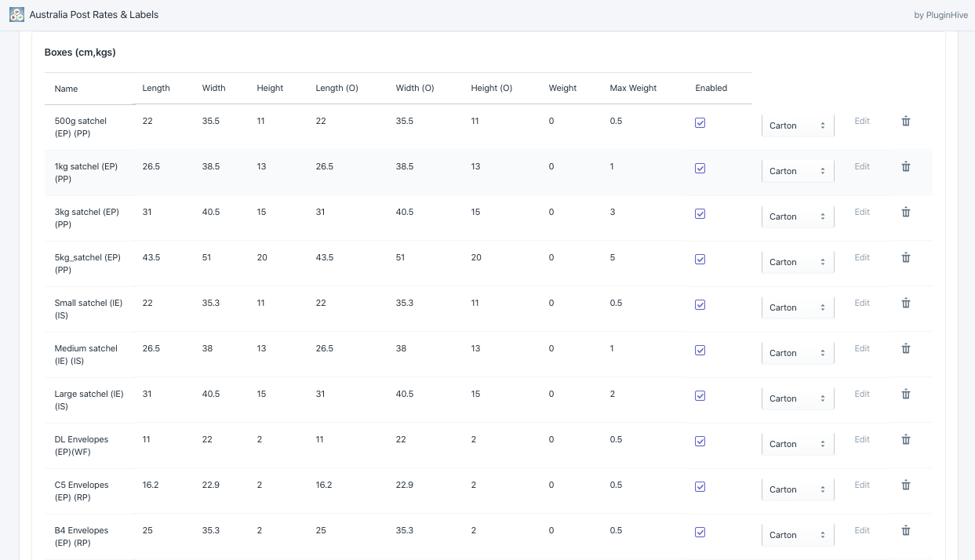Click the Width column header
This screenshot has height=560, width=975.
[x=213, y=88]
